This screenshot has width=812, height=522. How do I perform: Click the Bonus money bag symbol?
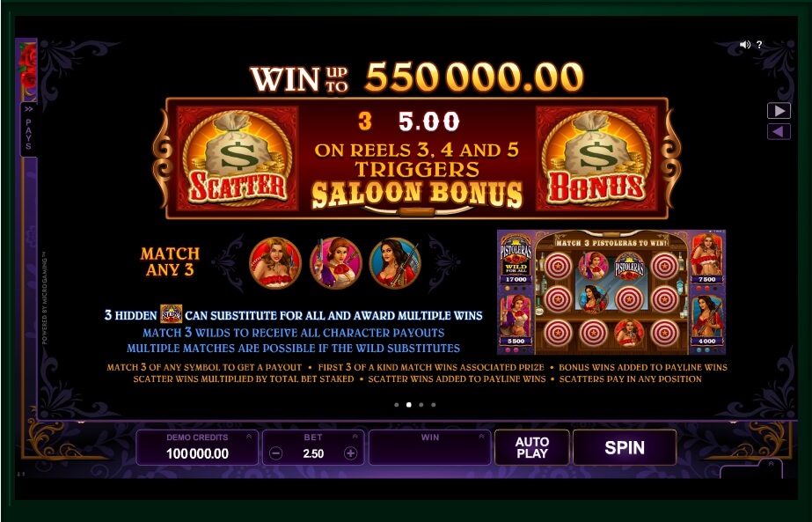click(x=596, y=158)
